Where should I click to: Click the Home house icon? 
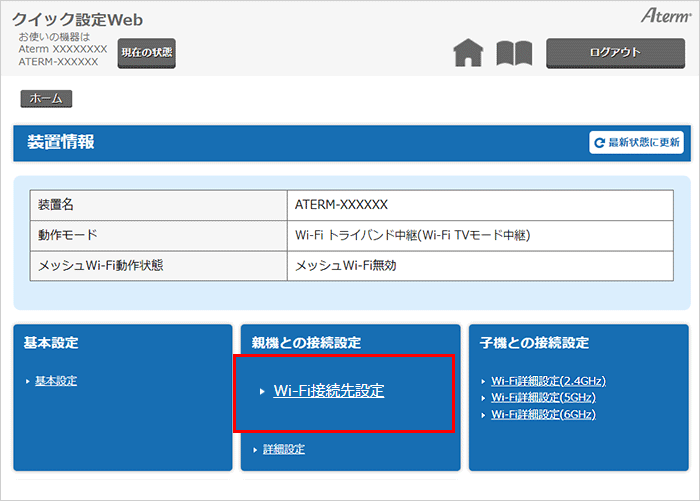[468, 53]
